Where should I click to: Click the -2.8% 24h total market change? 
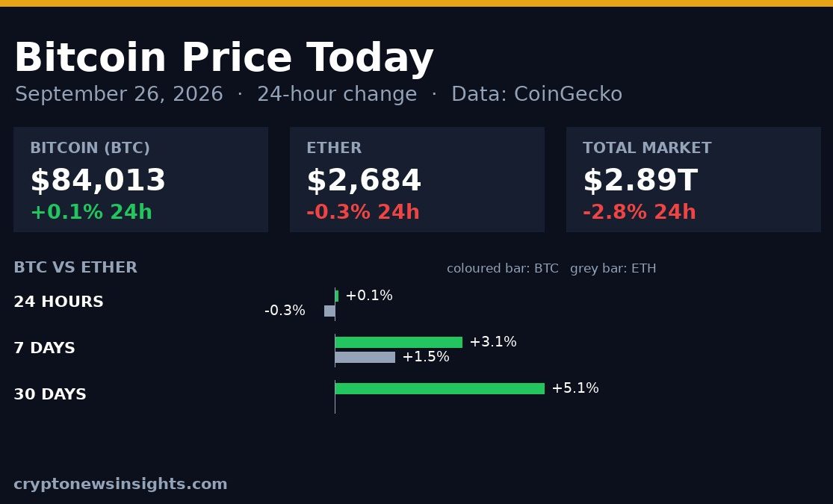click(639, 212)
